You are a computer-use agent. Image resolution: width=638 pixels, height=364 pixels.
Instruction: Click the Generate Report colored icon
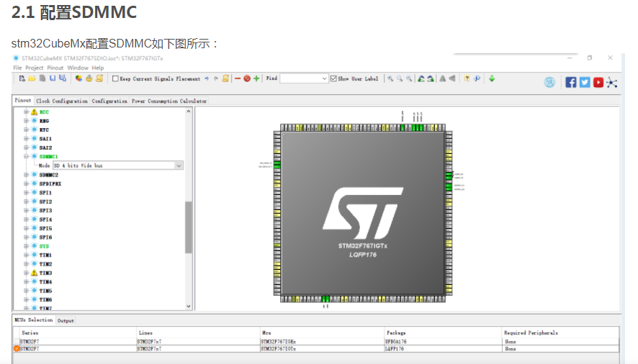pos(78,78)
